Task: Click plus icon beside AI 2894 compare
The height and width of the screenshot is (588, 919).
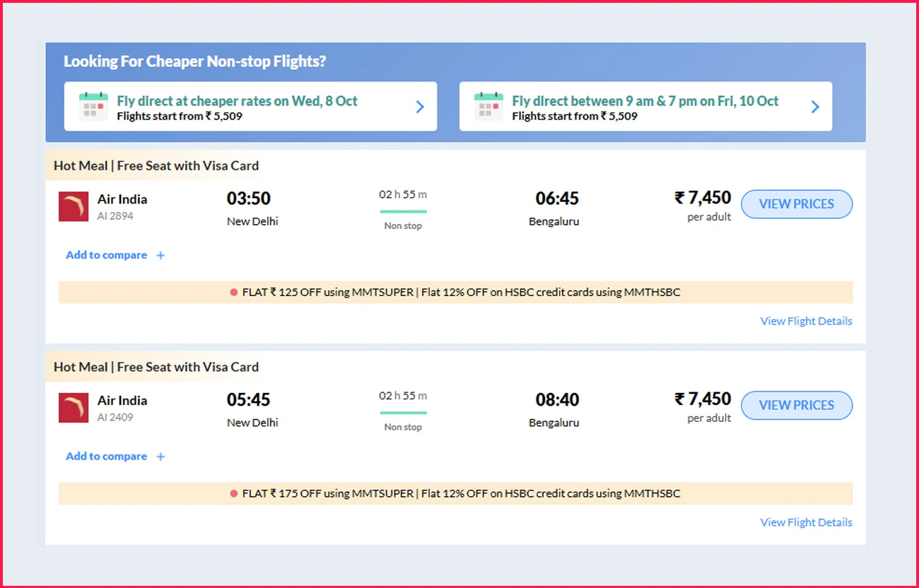Action: (x=160, y=256)
